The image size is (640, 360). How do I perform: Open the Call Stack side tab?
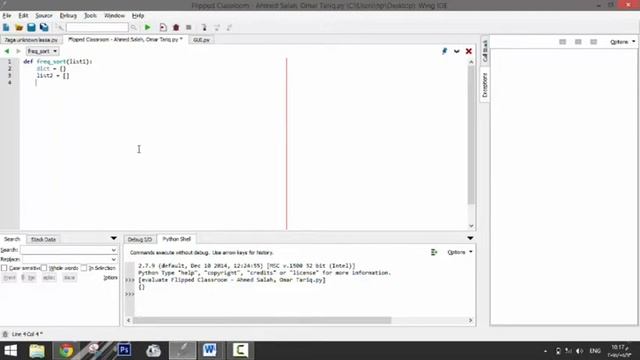pyautogui.click(x=484, y=51)
